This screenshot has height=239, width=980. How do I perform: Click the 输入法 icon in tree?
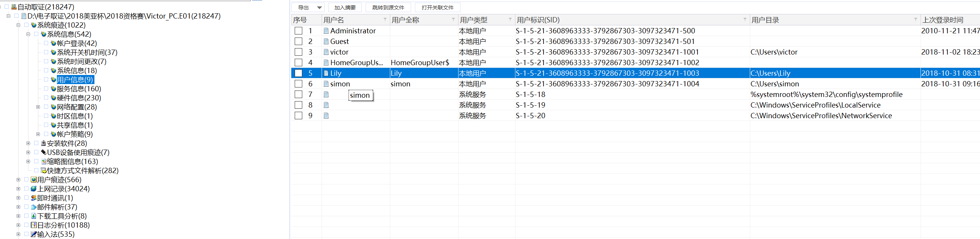point(33,234)
